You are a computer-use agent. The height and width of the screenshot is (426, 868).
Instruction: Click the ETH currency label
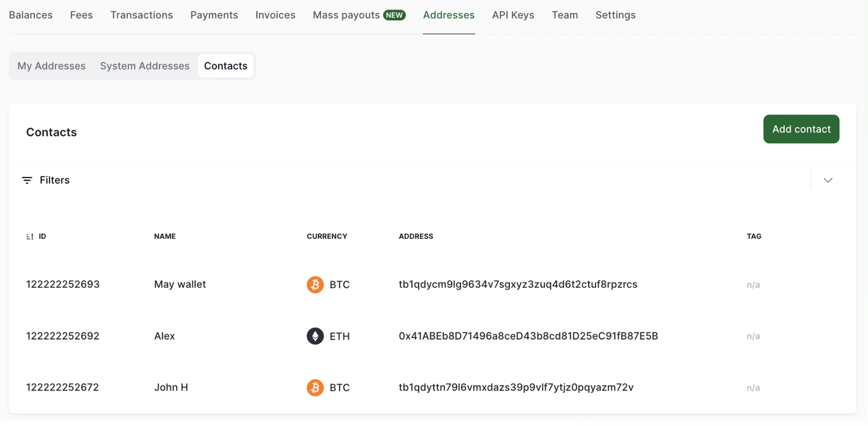340,336
